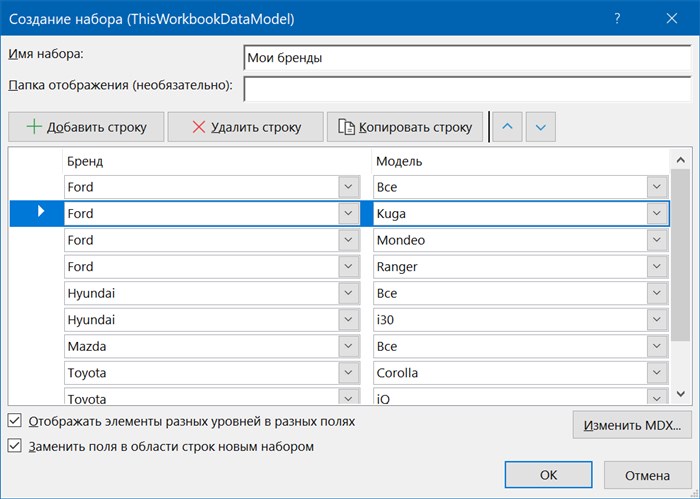The image size is (700, 499).
Task: Open Бренд dropdown in the Ford/Все row
Action: 349,187
